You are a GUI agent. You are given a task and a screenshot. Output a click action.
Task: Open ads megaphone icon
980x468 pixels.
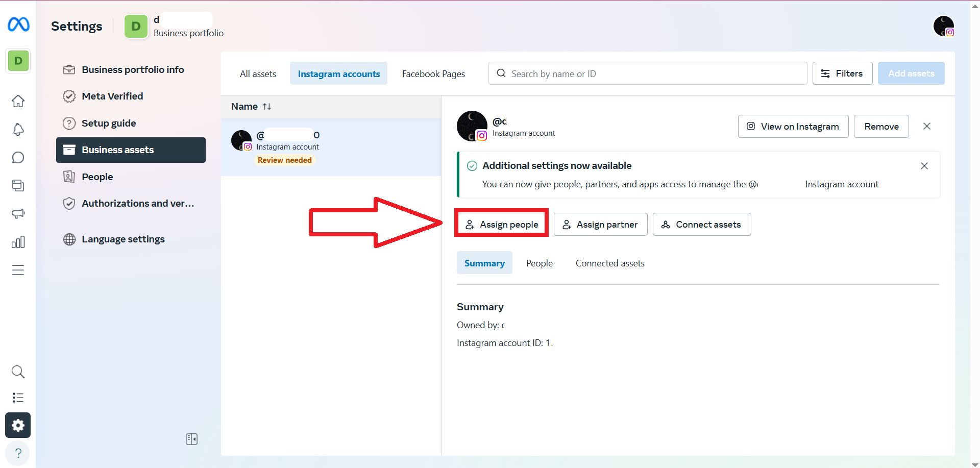pos(18,213)
